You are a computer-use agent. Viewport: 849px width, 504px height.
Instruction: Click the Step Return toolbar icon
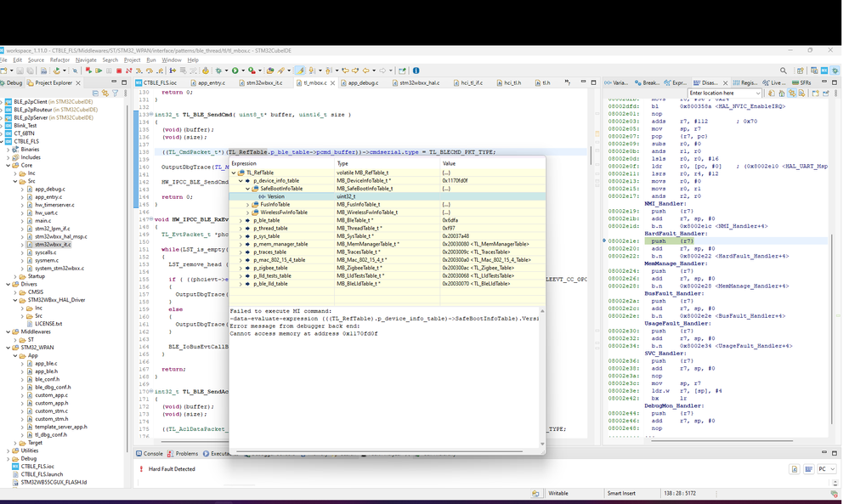pyautogui.click(x=160, y=71)
